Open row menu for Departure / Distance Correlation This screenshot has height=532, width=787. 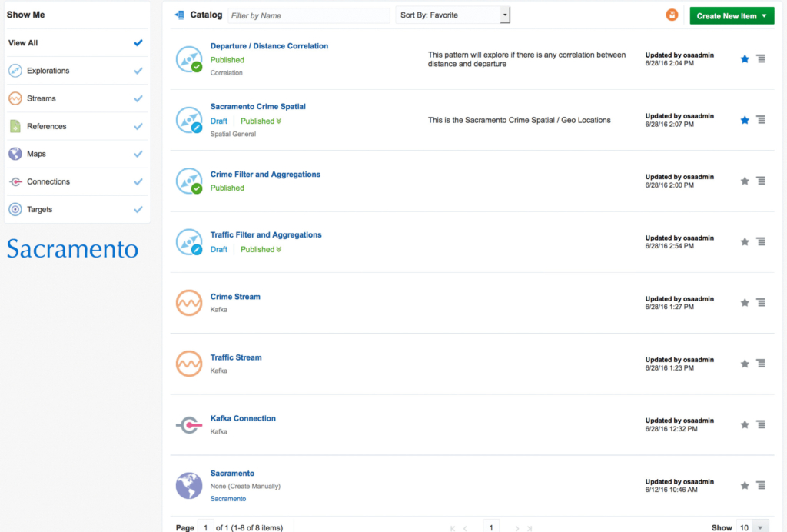coord(761,58)
